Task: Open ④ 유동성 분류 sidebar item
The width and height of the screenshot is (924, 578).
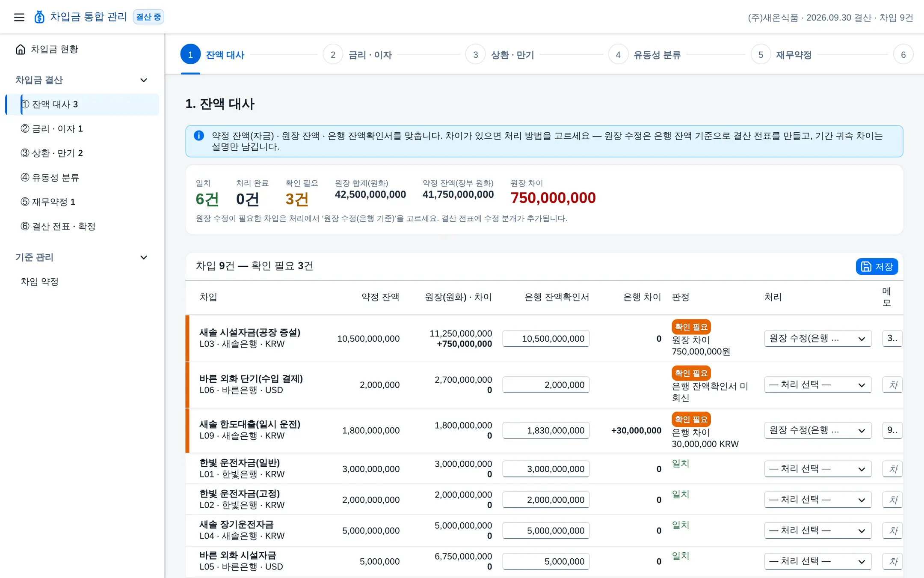Action: tap(81, 177)
